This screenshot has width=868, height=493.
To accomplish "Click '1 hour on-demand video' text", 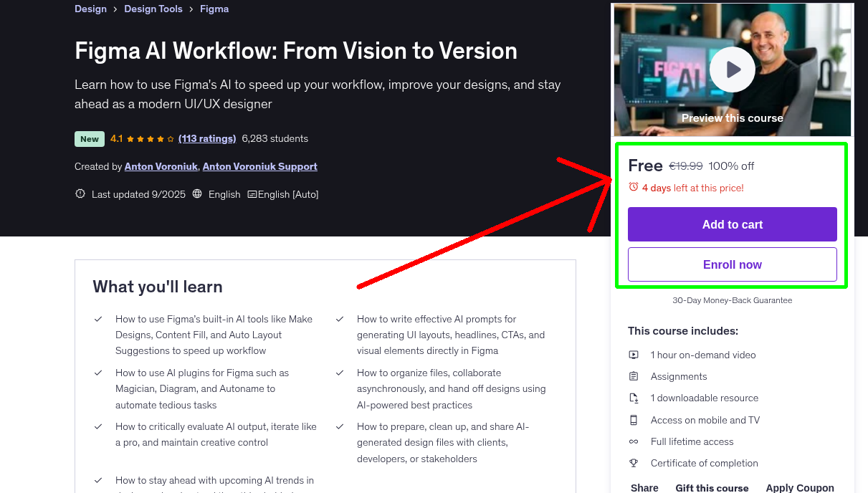I will tap(703, 355).
